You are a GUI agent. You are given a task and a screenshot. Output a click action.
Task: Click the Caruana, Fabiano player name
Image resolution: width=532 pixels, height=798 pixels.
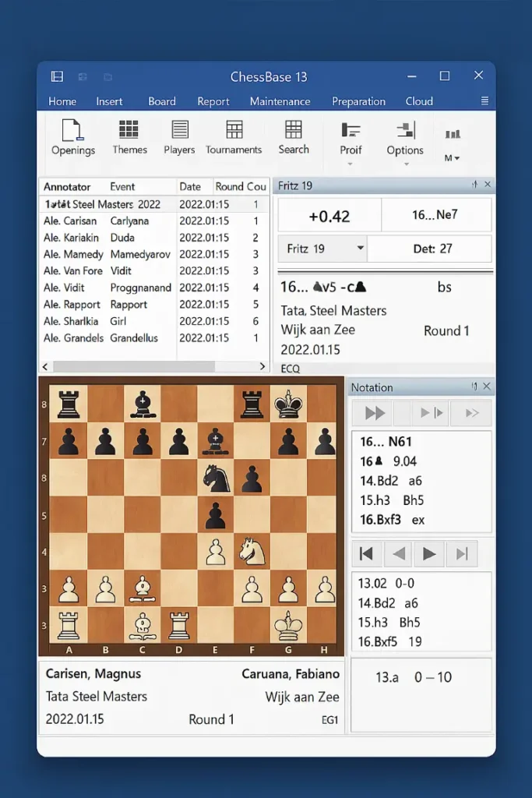(291, 674)
